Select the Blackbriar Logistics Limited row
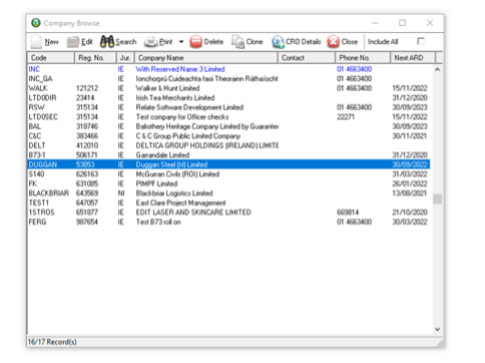Screen dimensions: 485x363 [228, 193]
